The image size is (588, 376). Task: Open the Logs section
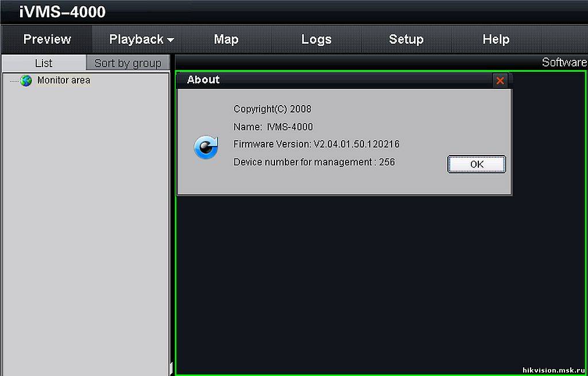point(316,40)
